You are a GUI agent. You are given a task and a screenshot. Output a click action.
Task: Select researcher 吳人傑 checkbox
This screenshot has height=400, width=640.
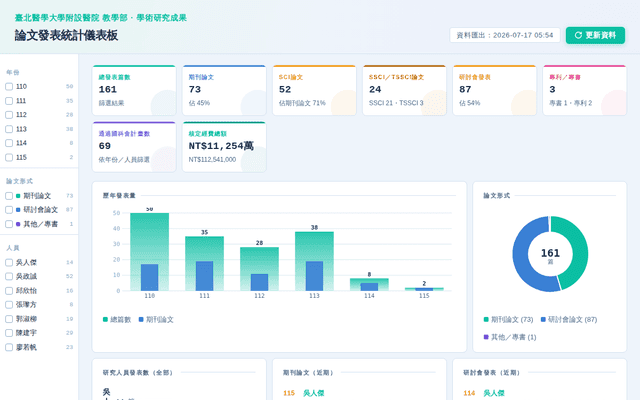point(9,262)
